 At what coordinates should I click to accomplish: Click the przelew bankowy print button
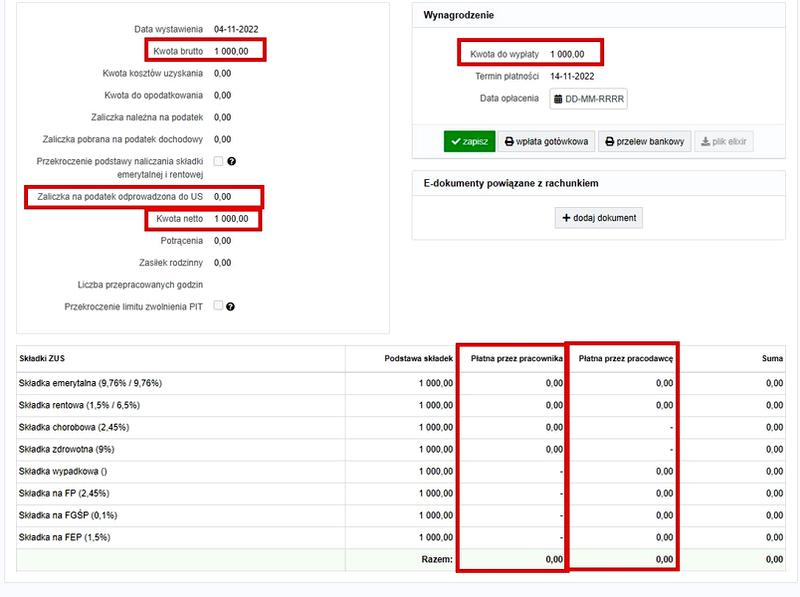(645, 141)
